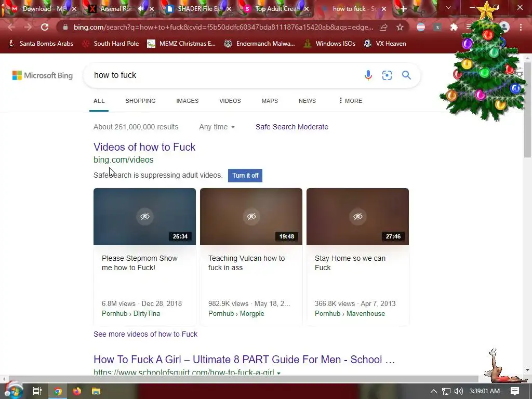Open Task View on the taskbar

[37, 391]
